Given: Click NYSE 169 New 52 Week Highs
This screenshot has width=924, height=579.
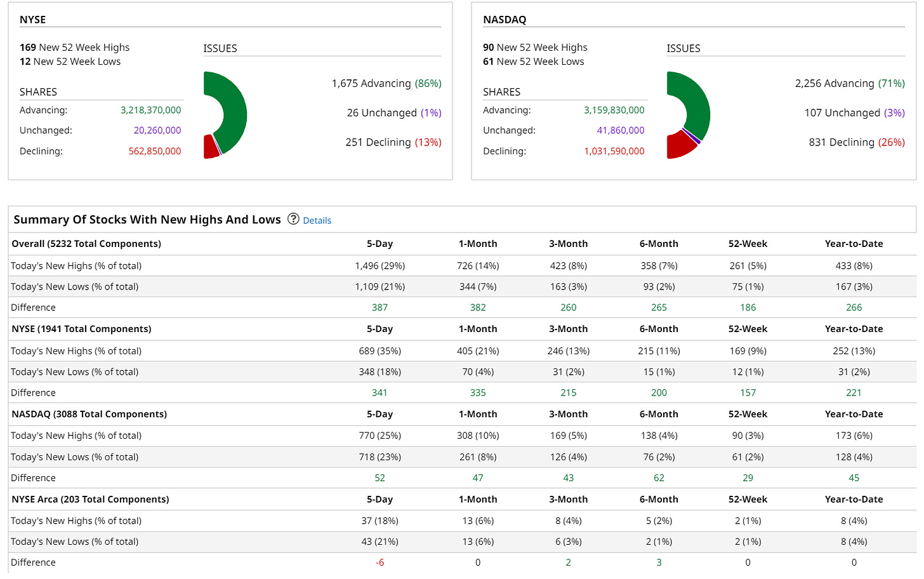Looking at the screenshot, I should 74,48.
